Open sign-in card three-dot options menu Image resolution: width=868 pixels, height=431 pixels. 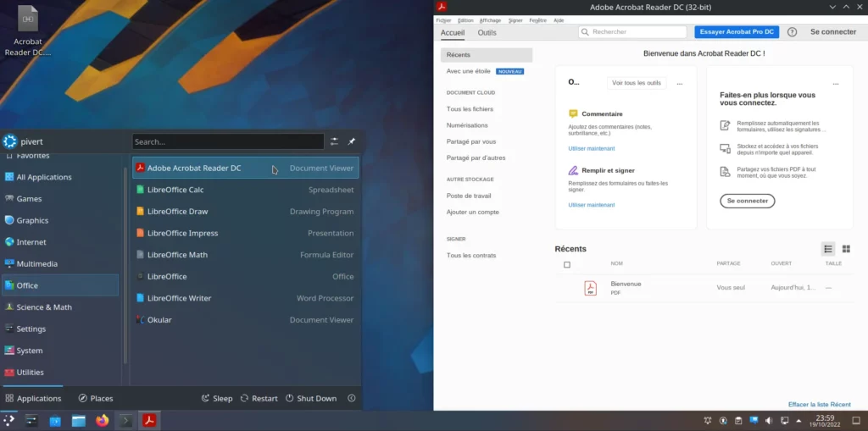point(836,84)
